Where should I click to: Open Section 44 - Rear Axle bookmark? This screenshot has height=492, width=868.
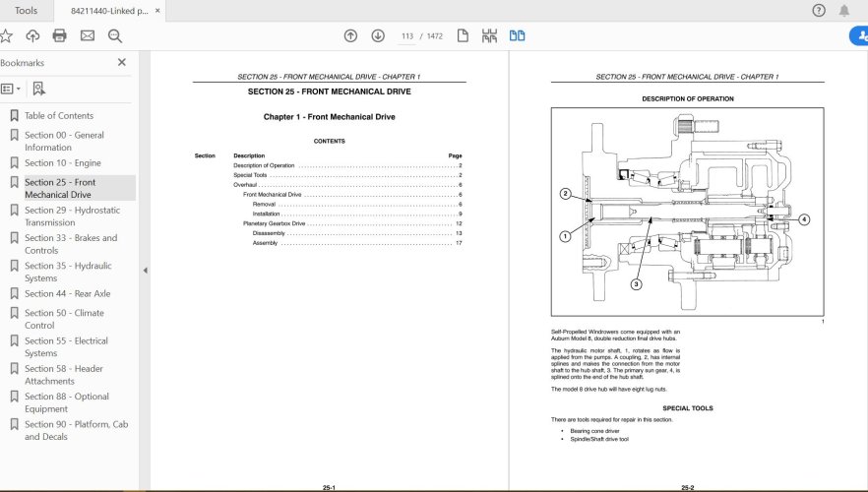click(x=67, y=294)
